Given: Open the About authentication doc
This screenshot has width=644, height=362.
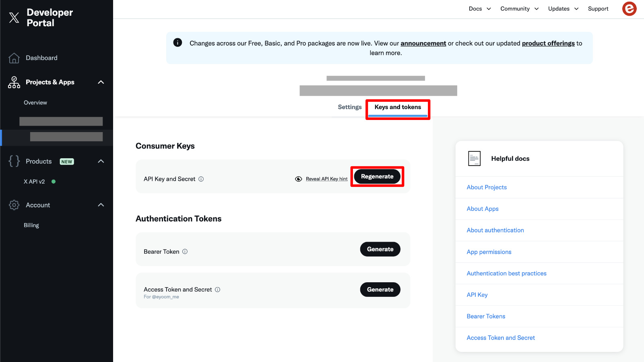Looking at the screenshot, I should 495,230.
